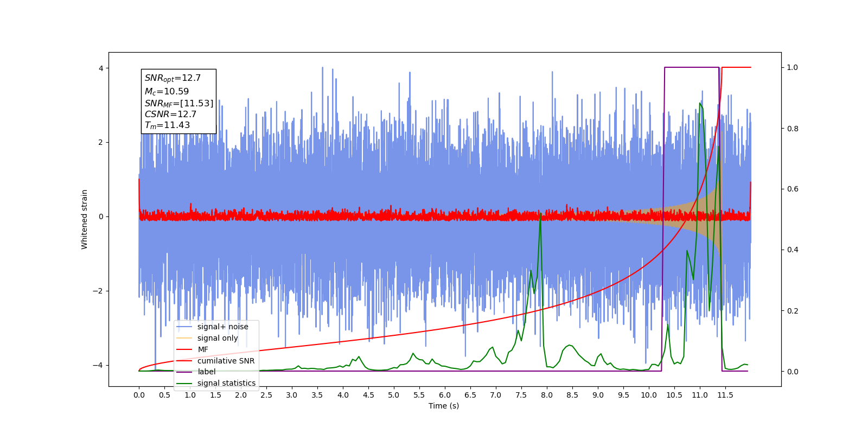Screen dimensions: 868x434
Task: Click left y-axis tick label 0
Action: coord(101,216)
